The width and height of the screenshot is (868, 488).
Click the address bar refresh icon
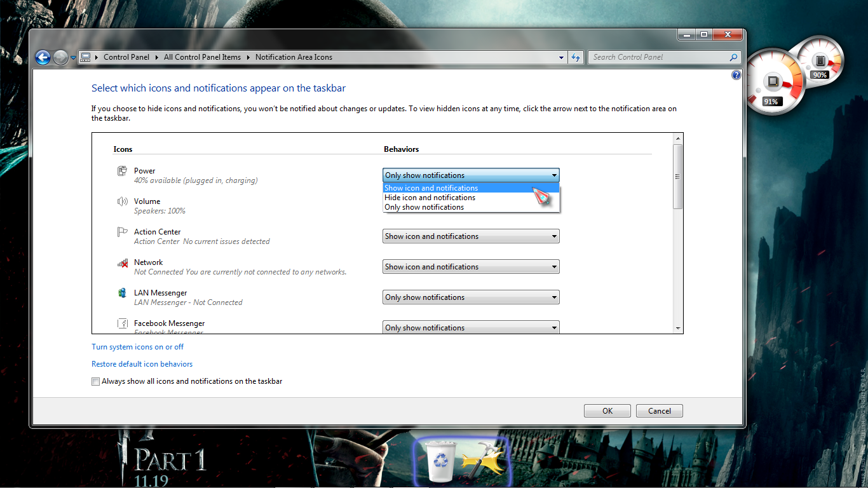(x=576, y=57)
